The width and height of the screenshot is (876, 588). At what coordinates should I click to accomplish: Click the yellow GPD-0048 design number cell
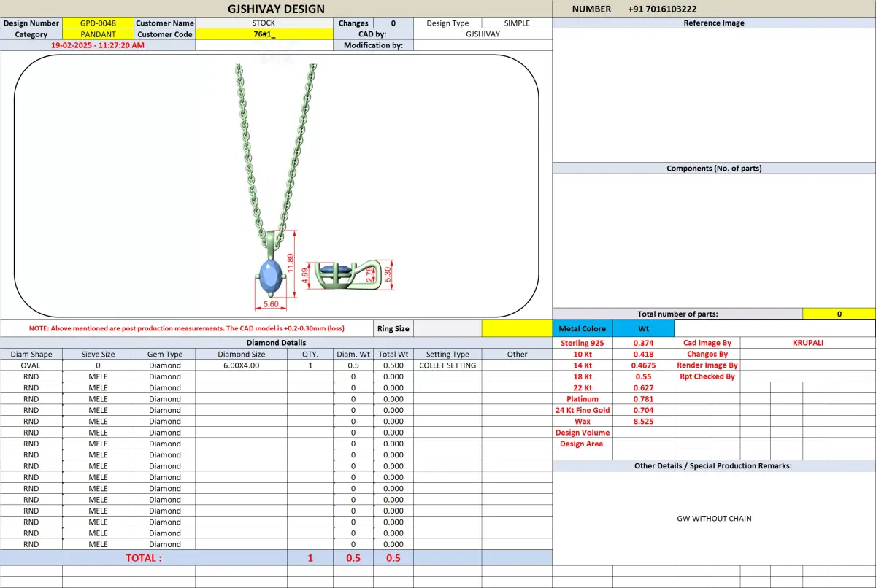coord(98,23)
